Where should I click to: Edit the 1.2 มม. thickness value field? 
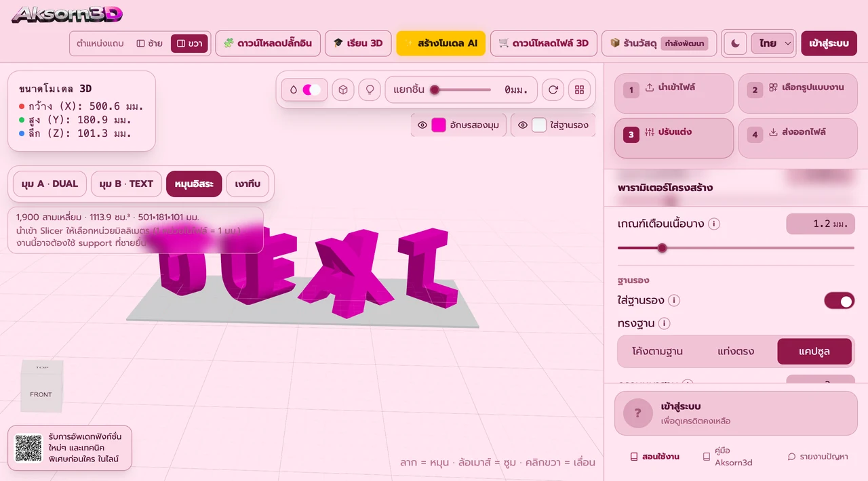(821, 224)
